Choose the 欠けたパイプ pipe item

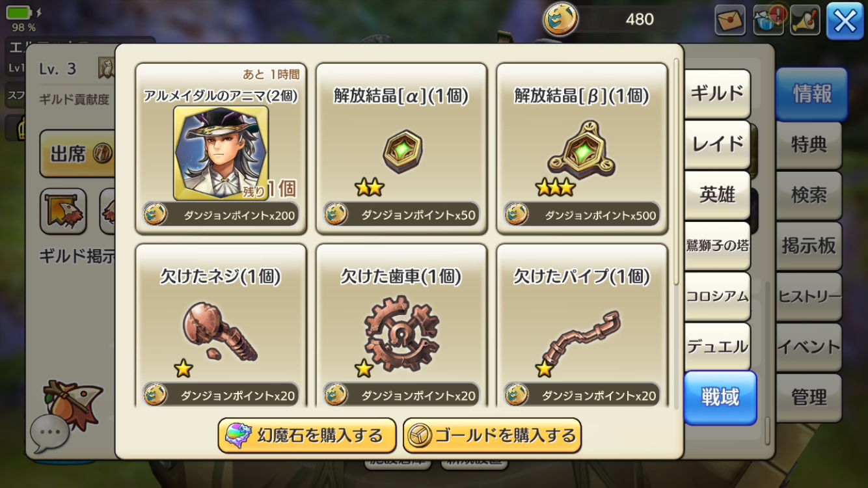pos(582,338)
